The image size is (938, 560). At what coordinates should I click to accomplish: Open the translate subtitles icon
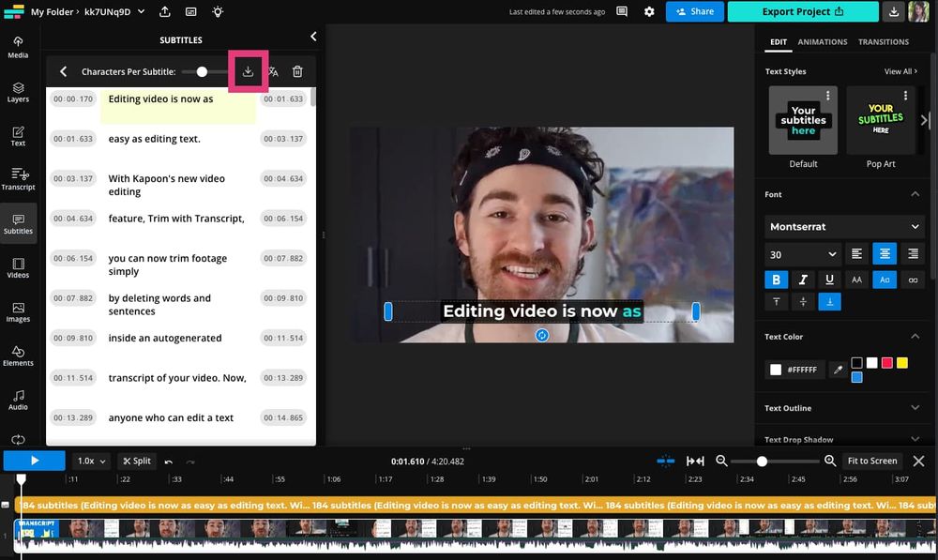[x=273, y=71]
